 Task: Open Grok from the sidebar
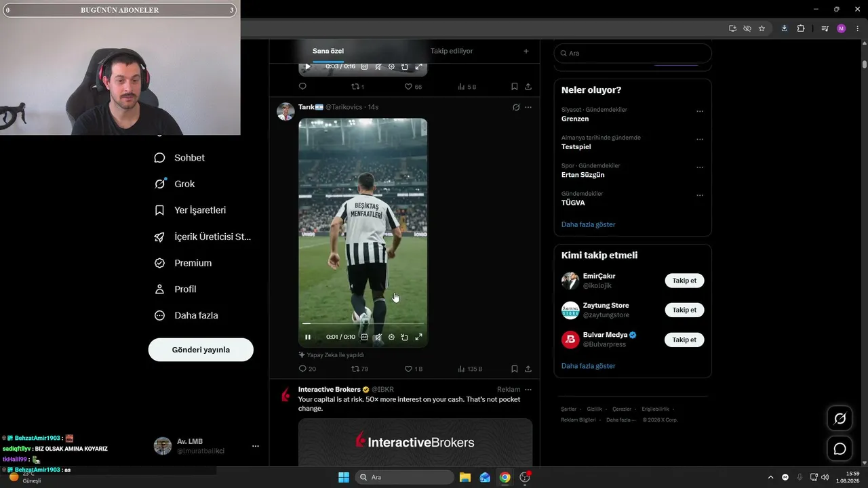click(x=175, y=184)
